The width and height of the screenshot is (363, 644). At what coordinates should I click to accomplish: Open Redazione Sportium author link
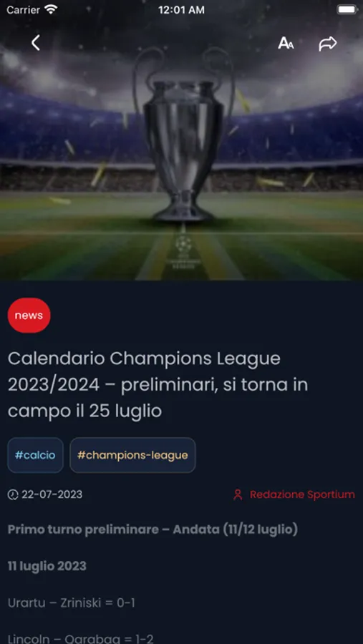[x=302, y=494]
